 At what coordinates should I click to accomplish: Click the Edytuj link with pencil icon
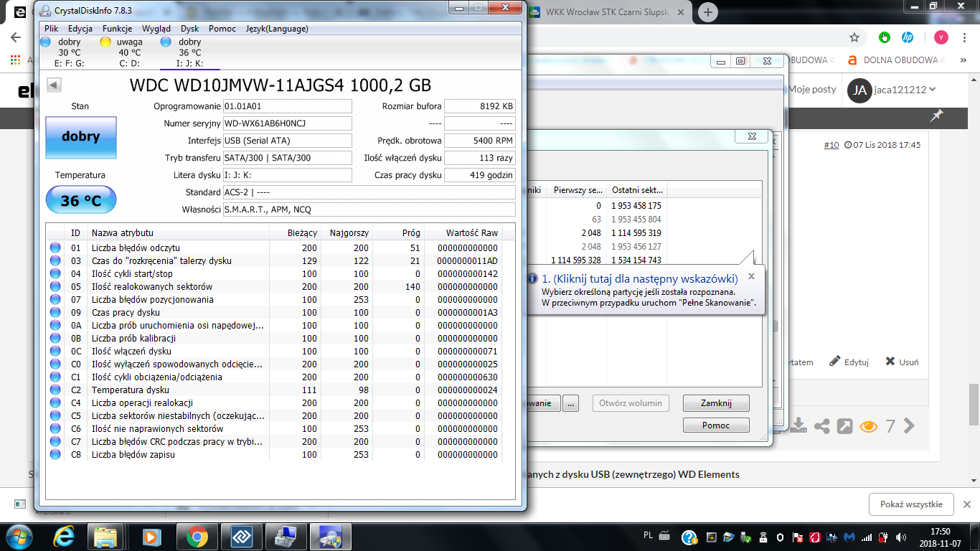tap(849, 362)
